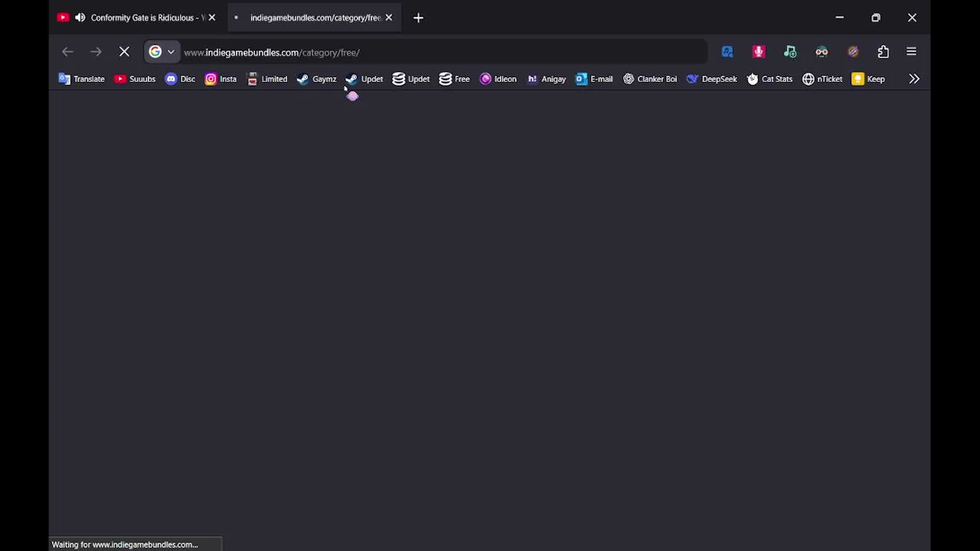The image size is (980, 551).
Task: Open the Cat Stats bookmark
Action: click(x=770, y=79)
